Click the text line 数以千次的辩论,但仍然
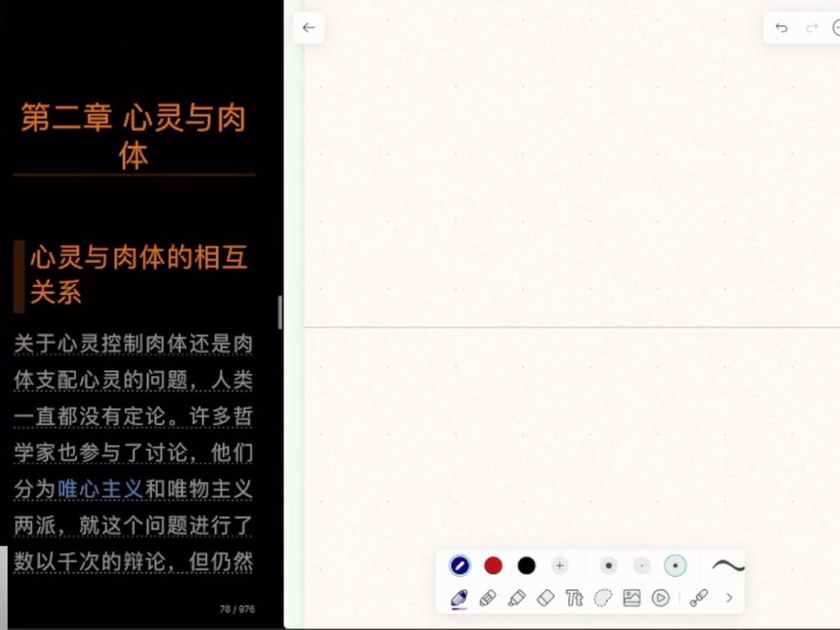 (x=134, y=562)
